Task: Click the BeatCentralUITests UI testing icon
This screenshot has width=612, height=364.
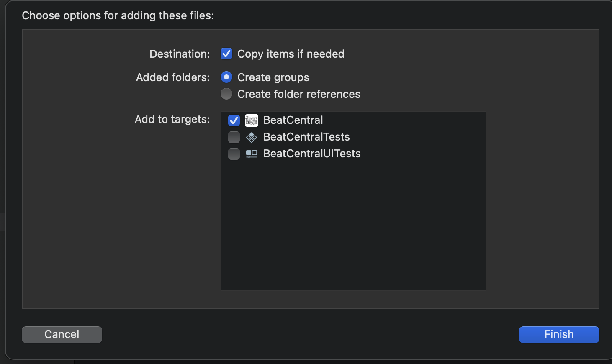Action: [251, 154]
